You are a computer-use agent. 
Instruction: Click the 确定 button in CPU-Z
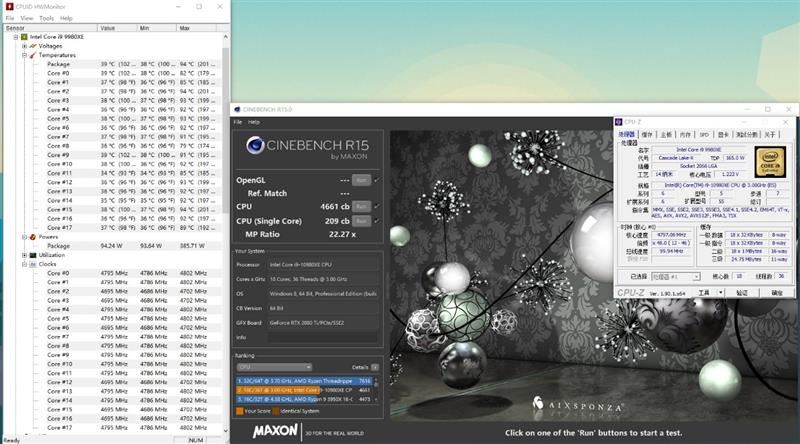coord(777,293)
